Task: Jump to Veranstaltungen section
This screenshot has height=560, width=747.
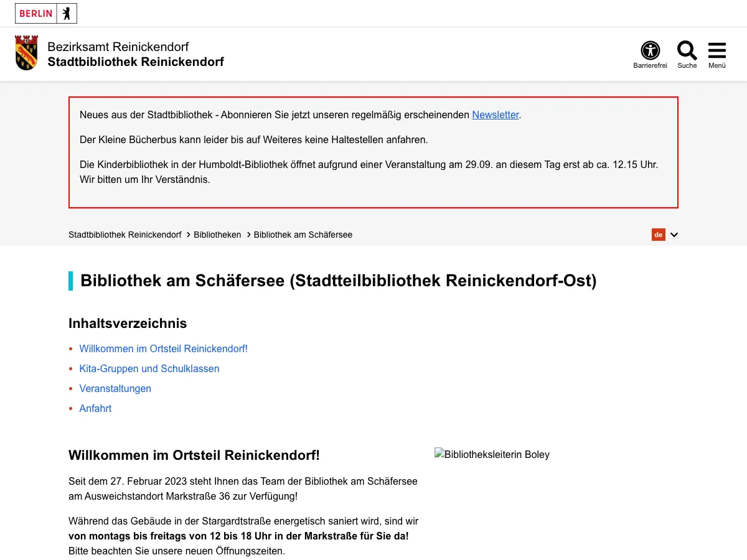Action: point(115,388)
